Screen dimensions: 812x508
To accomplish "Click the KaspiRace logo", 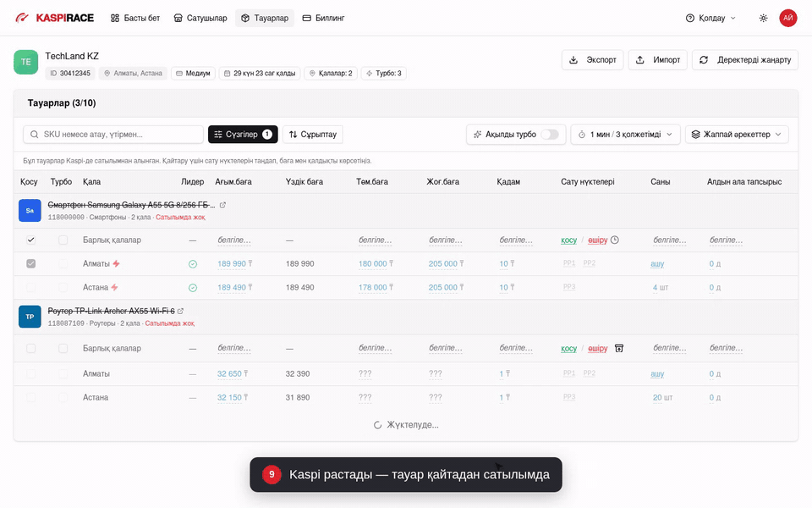I will [54, 18].
